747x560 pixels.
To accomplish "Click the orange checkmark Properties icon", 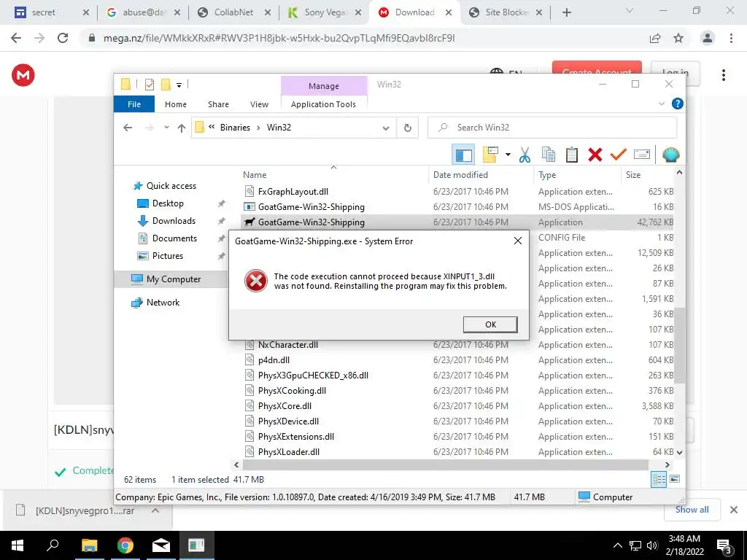I will click(618, 155).
